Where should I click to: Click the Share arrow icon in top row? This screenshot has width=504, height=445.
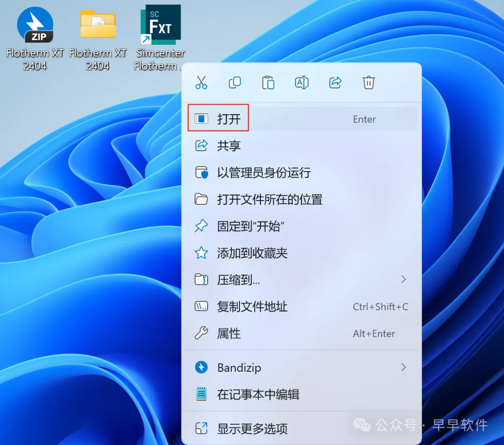click(335, 83)
